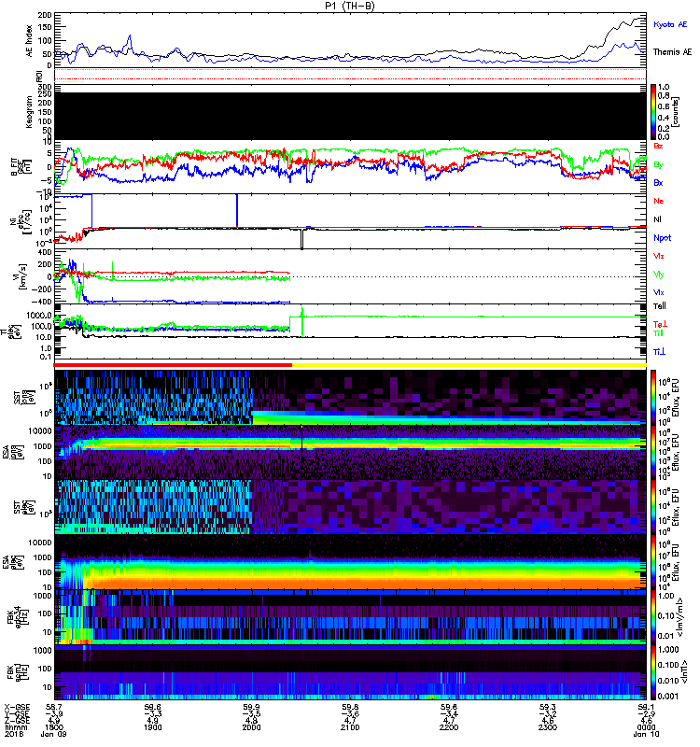Image resolution: width=700 pixels, height=747 pixels.
Task: Click the 0000 time tick label
Action: click(646, 727)
